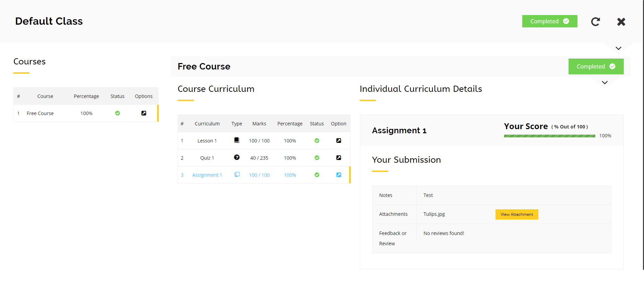The image size is (644, 285).
Task: Click the Lesson 1 book type icon
Action: 237,140
